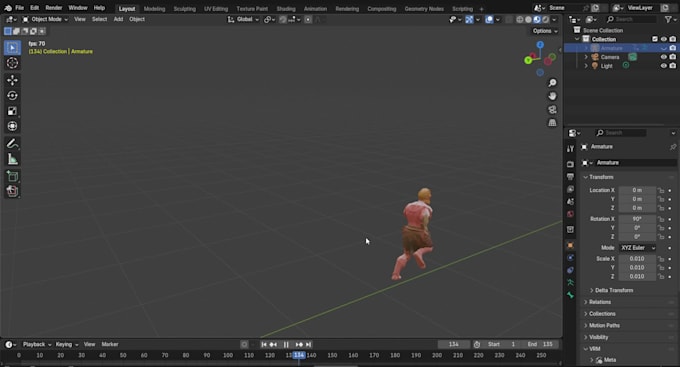This screenshot has width=680, height=367.
Task: Click the Blender logo menu icon
Action: coord(8,8)
